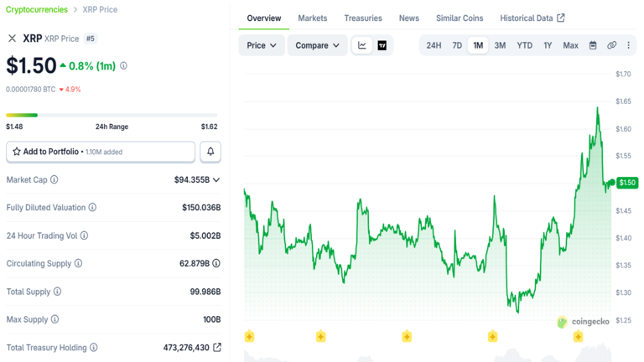Click the $94.355B market cap value
Viewport: 644px width, 362px height.
coord(192,180)
